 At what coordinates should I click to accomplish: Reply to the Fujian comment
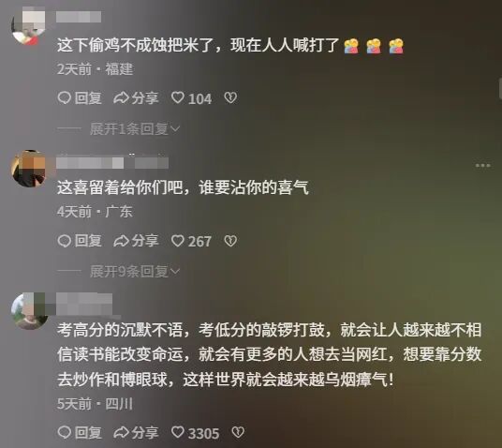pos(80,98)
